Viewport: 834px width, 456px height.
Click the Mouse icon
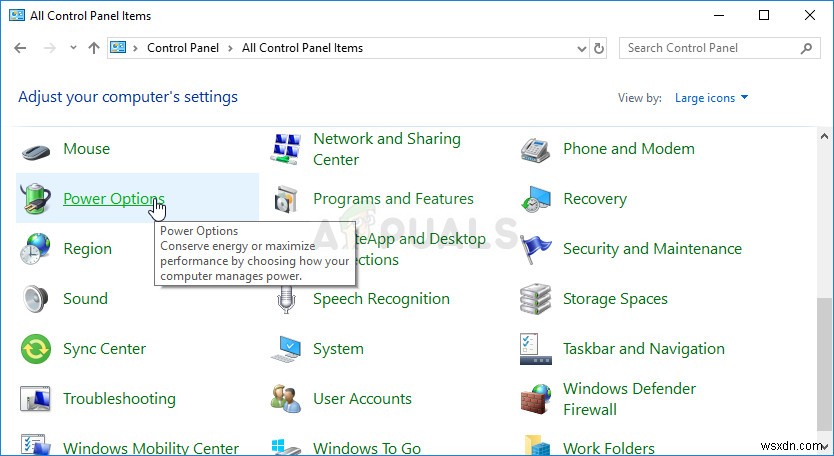coord(36,150)
